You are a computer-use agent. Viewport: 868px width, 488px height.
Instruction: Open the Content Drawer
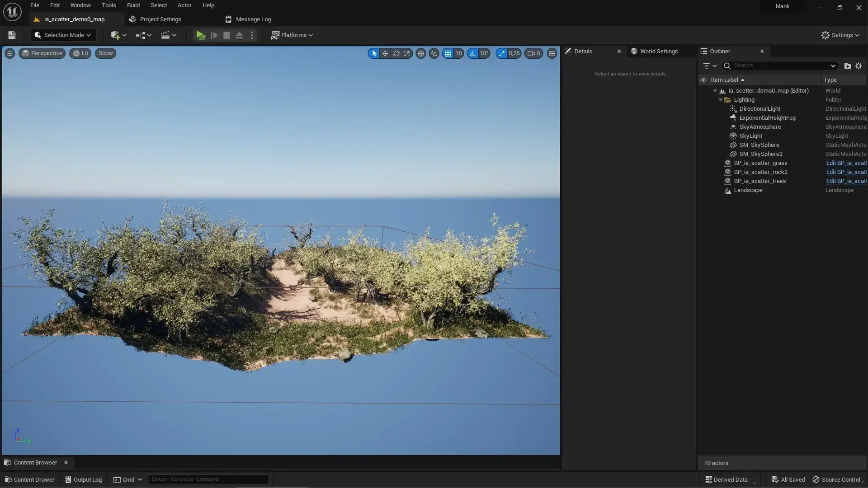(x=29, y=479)
